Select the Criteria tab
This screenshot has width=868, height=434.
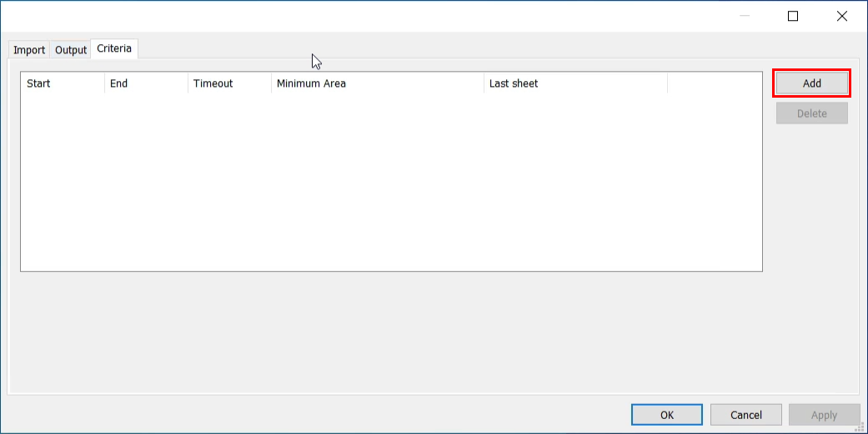(114, 48)
